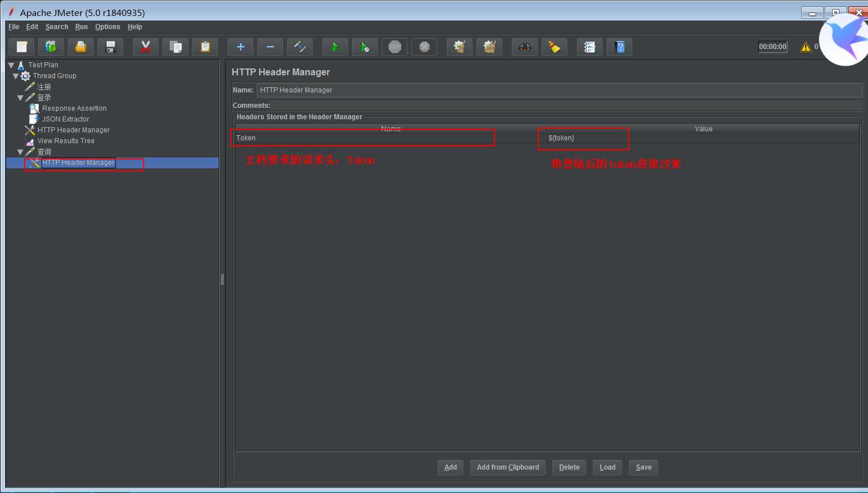The height and width of the screenshot is (493, 868).
Task: Cut the selected element with the scissors icon
Action: coord(146,47)
